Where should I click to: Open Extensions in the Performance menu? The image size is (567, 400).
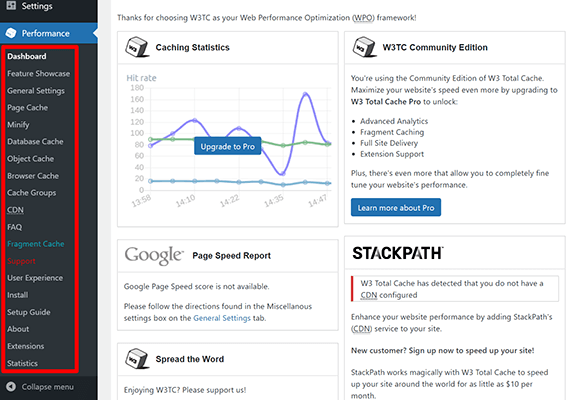coord(25,346)
